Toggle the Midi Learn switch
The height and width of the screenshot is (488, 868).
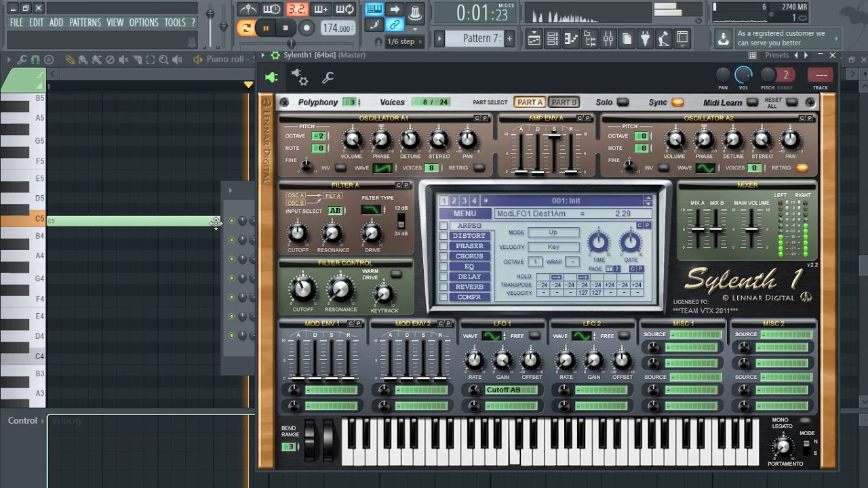(x=751, y=102)
